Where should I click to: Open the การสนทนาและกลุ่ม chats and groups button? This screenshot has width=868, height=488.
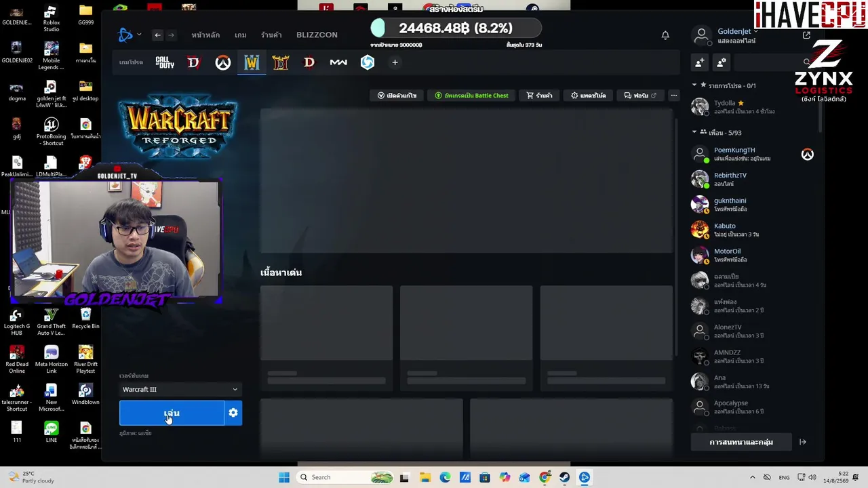[741, 442]
